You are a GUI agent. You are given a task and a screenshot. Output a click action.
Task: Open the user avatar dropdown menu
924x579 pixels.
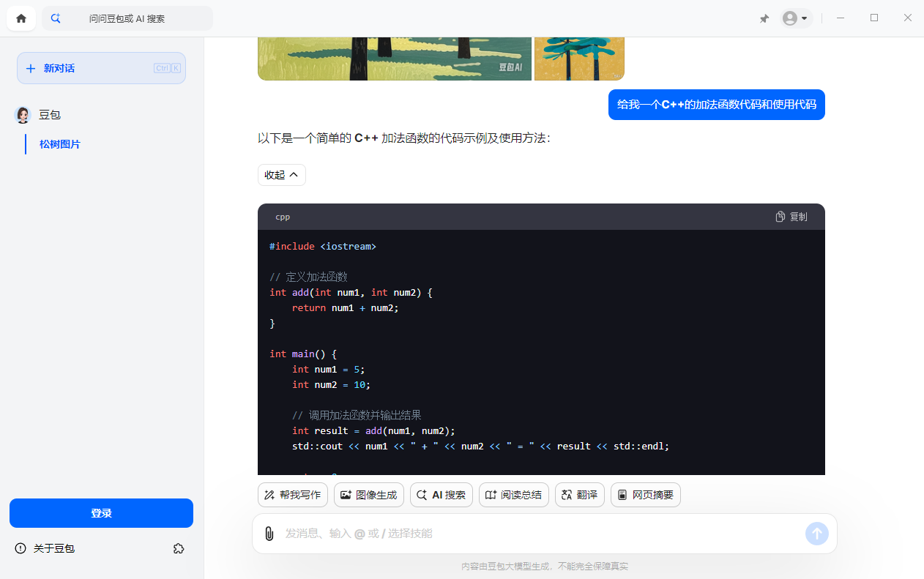(x=796, y=18)
